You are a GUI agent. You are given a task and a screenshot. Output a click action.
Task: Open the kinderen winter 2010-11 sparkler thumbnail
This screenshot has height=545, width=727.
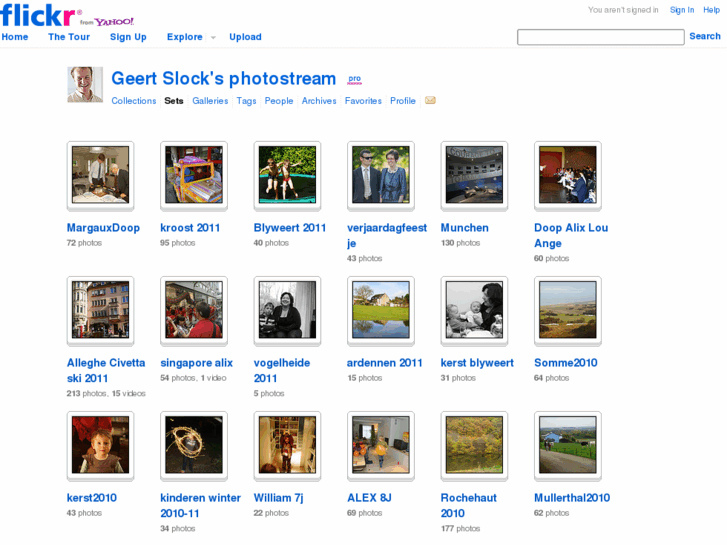194,445
